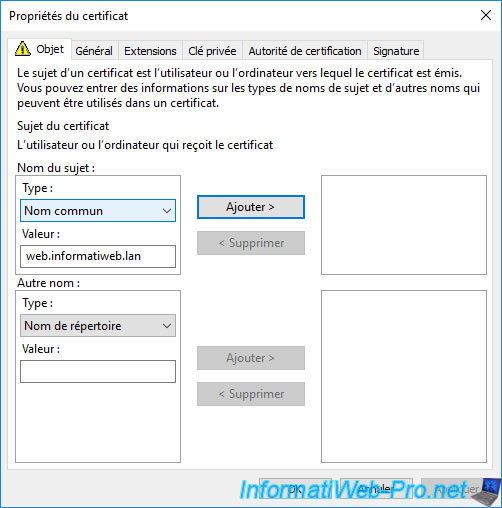The width and height of the screenshot is (502, 508).
Task: Click the lower Supprimer button
Action: click(x=251, y=394)
